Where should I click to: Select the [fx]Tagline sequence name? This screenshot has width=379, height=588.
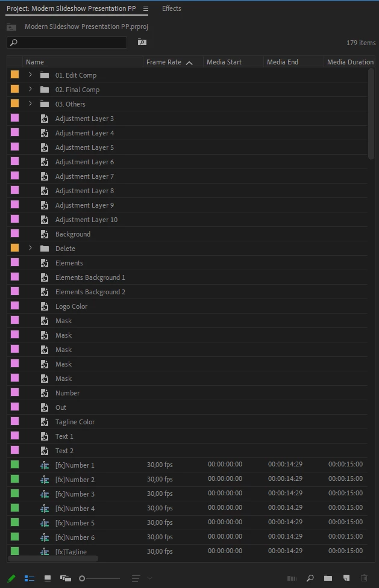tap(70, 552)
